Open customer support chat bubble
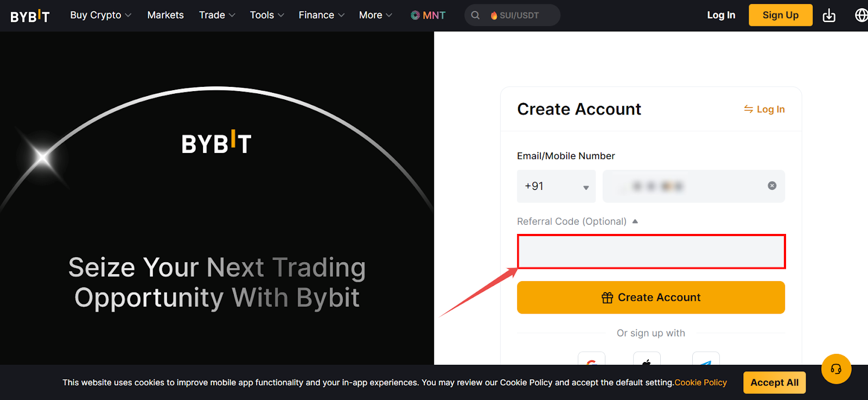Screen dimensions: 868x400 pyautogui.click(x=836, y=369)
